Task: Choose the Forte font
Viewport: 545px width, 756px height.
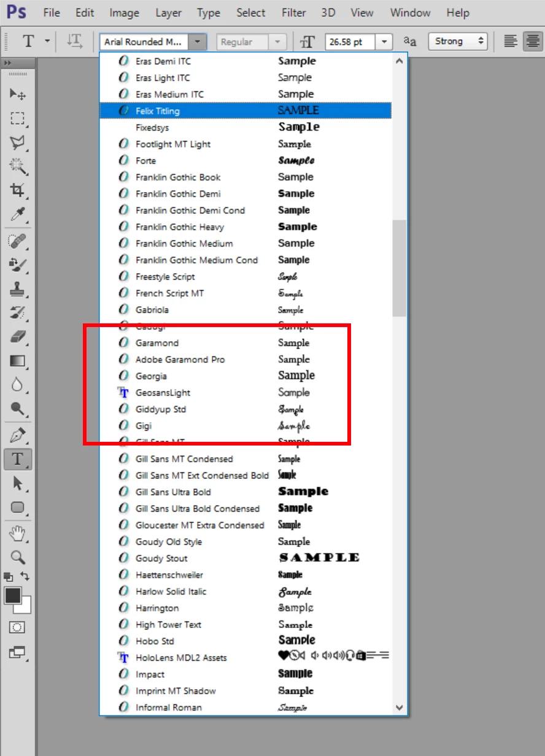Action: (x=245, y=160)
